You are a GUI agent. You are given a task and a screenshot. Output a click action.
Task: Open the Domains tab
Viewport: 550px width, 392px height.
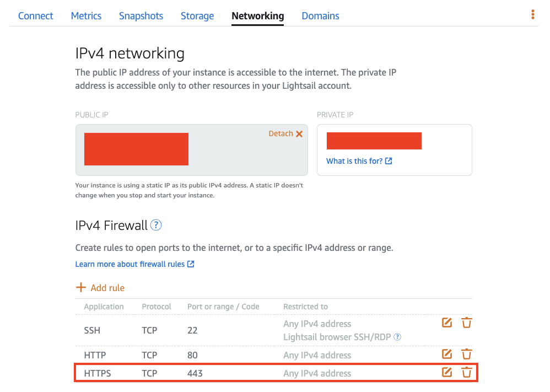320,16
